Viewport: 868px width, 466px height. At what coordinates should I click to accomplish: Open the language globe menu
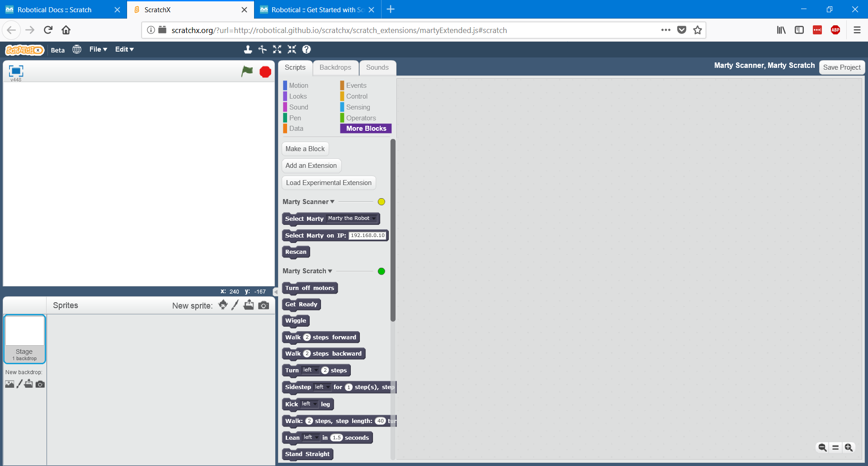coord(77,49)
